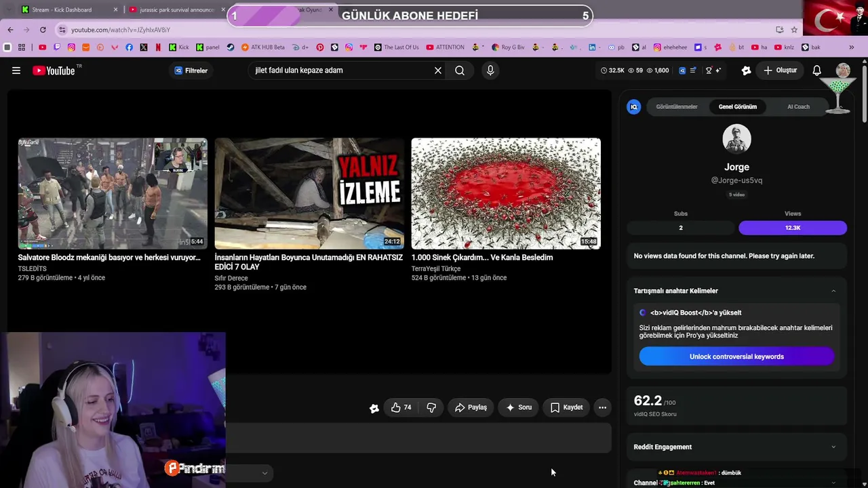868x488 pixels.
Task: Open the YouTube notifications bell
Action: [x=817, y=70]
